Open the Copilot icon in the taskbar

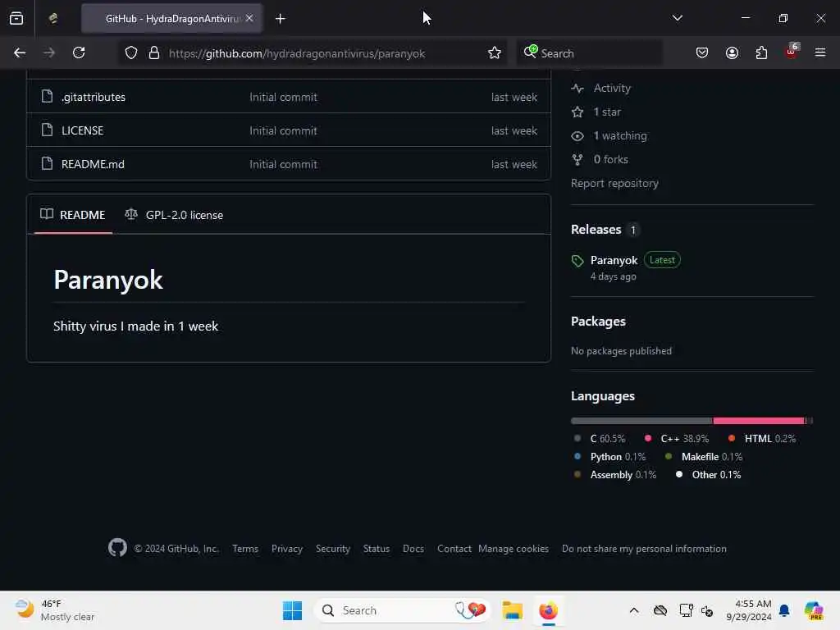click(814, 610)
